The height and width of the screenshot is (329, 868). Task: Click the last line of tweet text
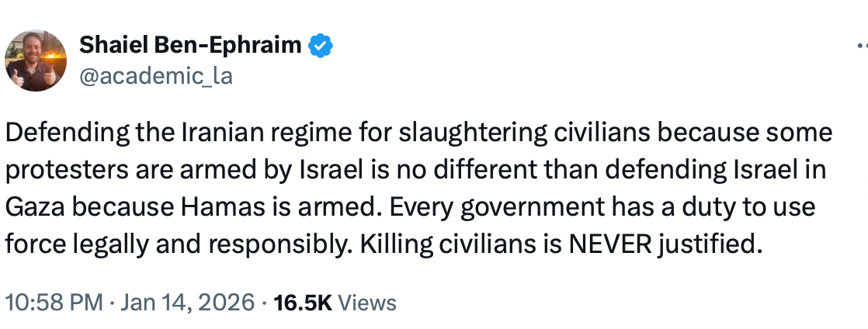380,244
